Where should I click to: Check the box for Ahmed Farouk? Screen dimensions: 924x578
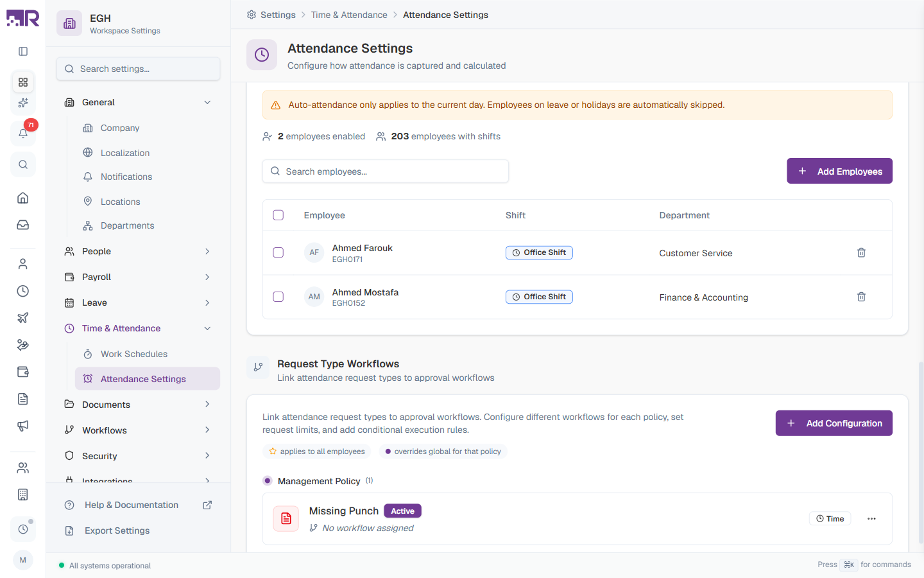(278, 252)
